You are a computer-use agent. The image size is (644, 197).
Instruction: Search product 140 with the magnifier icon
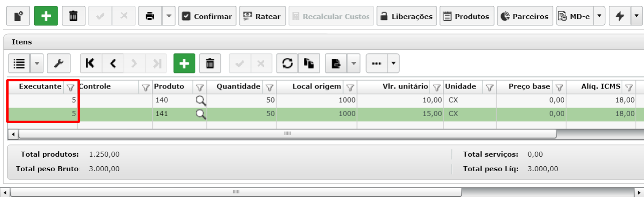[201, 100]
